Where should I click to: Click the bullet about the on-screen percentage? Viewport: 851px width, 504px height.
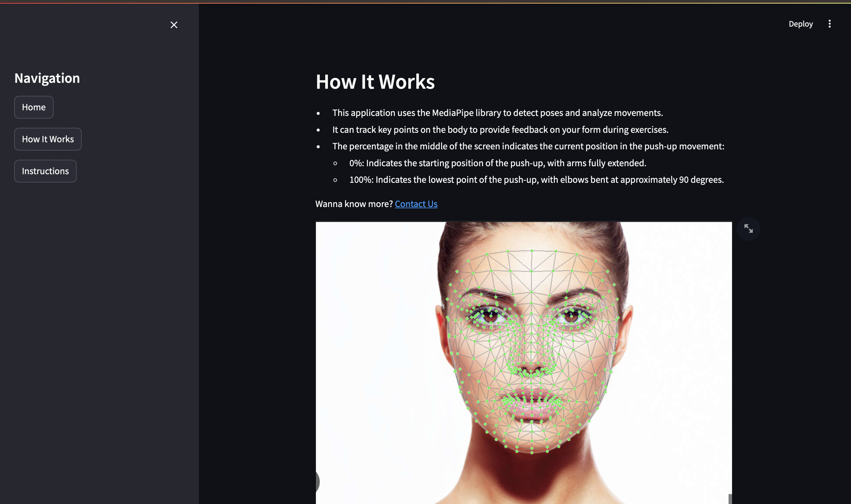click(528, 146)
